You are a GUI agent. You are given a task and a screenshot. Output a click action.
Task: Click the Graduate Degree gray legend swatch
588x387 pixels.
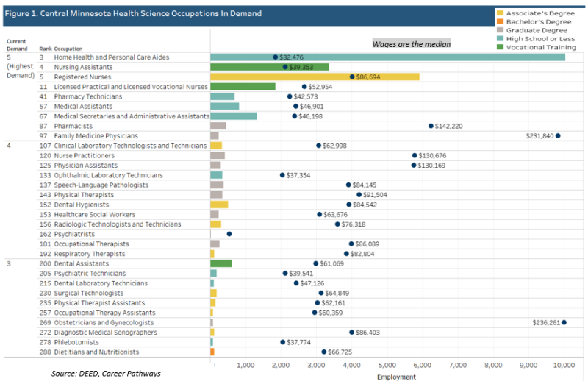pos(500,30)
